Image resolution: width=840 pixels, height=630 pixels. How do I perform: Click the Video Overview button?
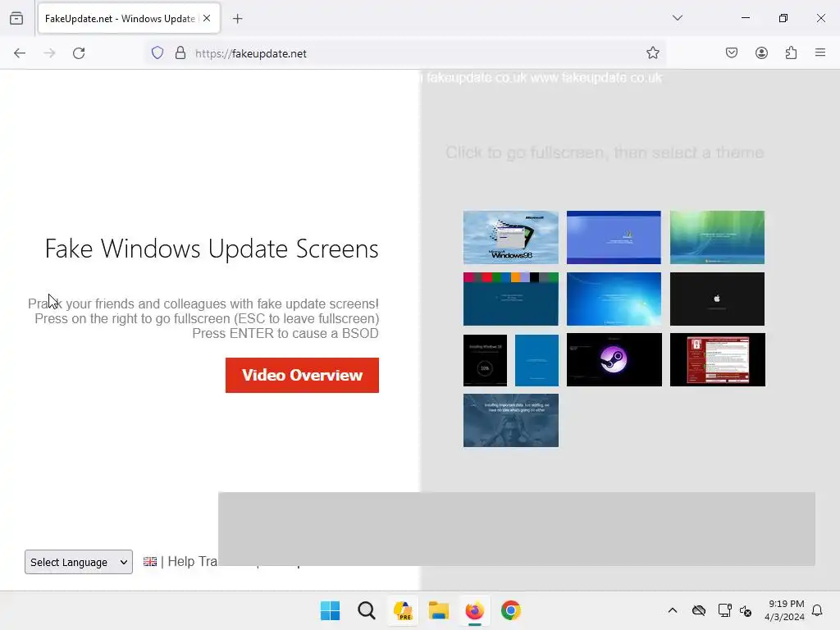[x=302, y=375]
